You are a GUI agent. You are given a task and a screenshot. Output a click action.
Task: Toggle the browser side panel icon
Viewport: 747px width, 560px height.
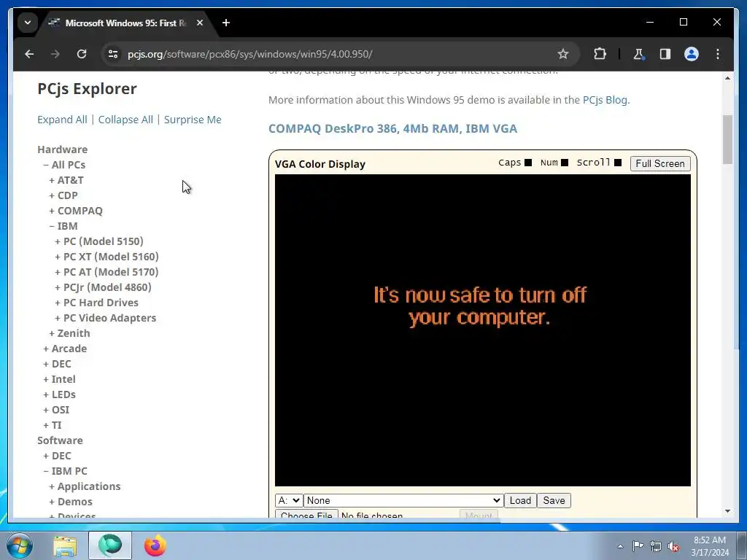coord(665,54)
